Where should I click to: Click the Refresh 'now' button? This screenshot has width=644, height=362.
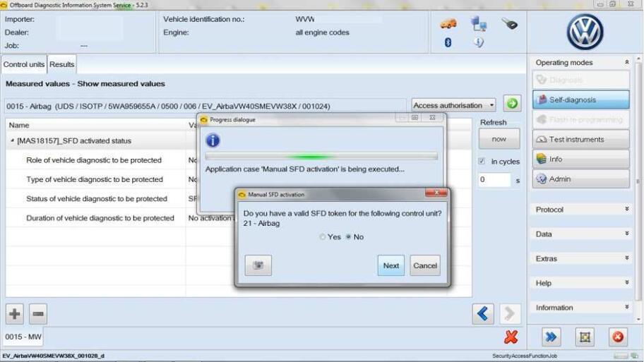(499, 139)
